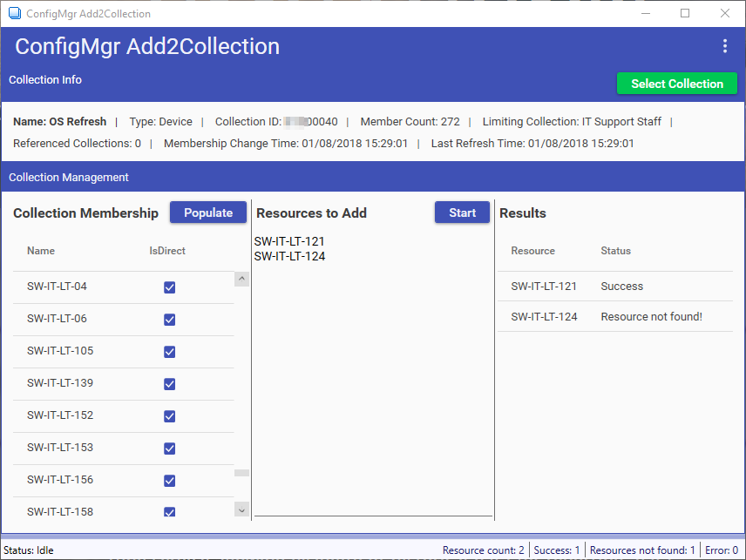Click the Resources to Add heading
Screen dimensions: 746x560
[x=311, y=213]
